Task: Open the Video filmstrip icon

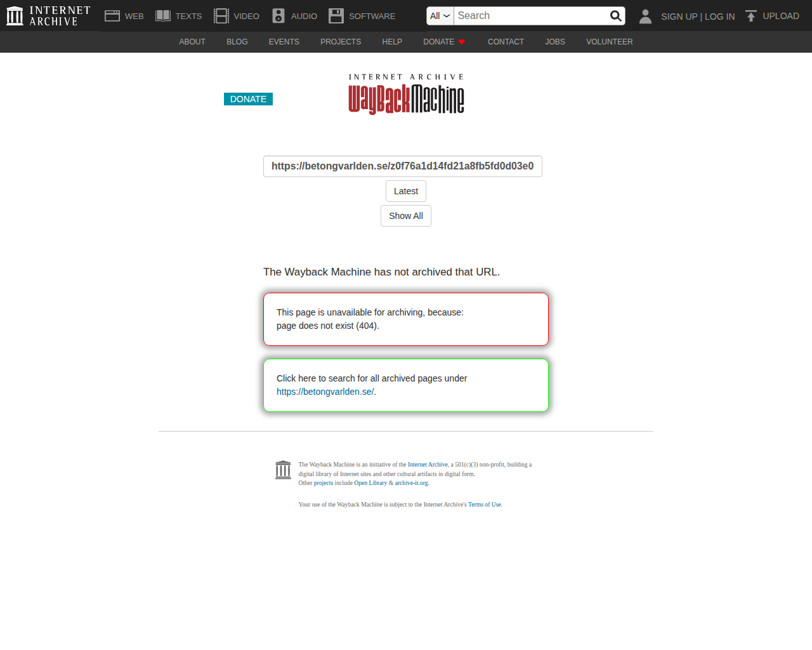Action: click(221, 16)
